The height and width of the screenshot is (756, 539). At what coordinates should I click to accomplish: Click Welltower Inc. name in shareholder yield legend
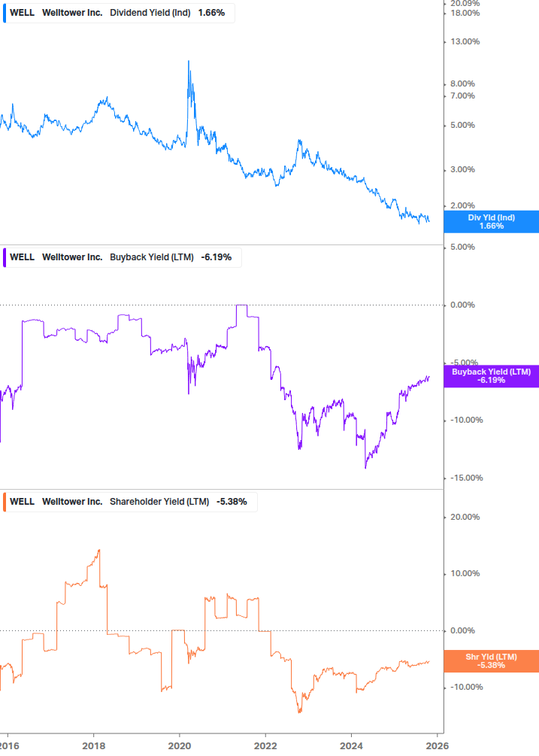tap(72, 502)
